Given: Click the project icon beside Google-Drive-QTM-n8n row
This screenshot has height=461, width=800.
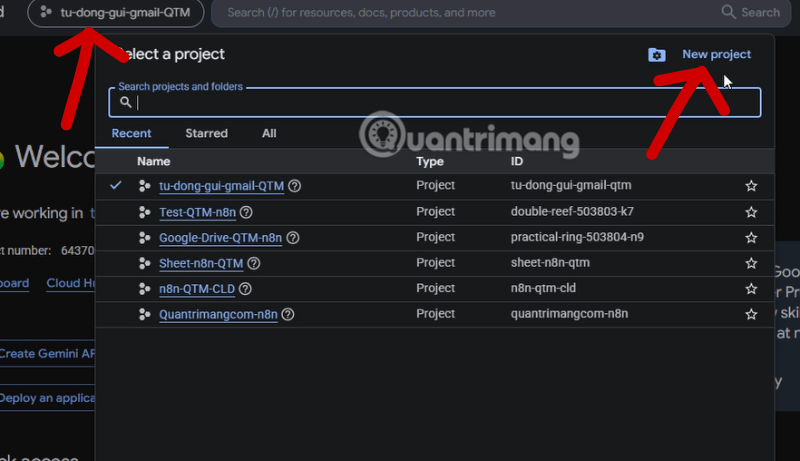Looking at the screenshot, I should tap(144, 238).
